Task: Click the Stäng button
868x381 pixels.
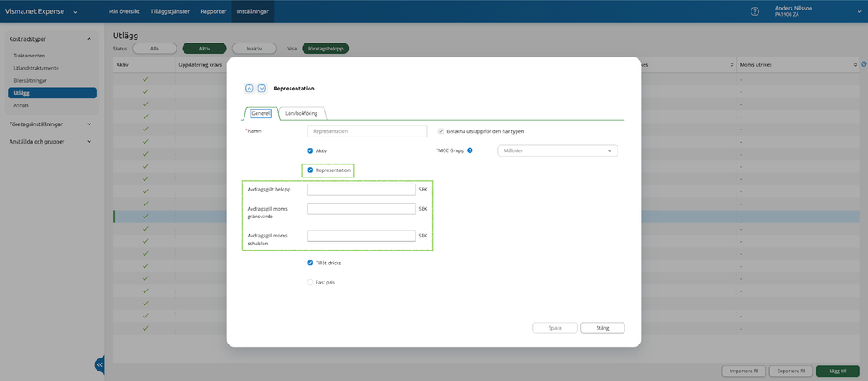Action: (602, 328)
